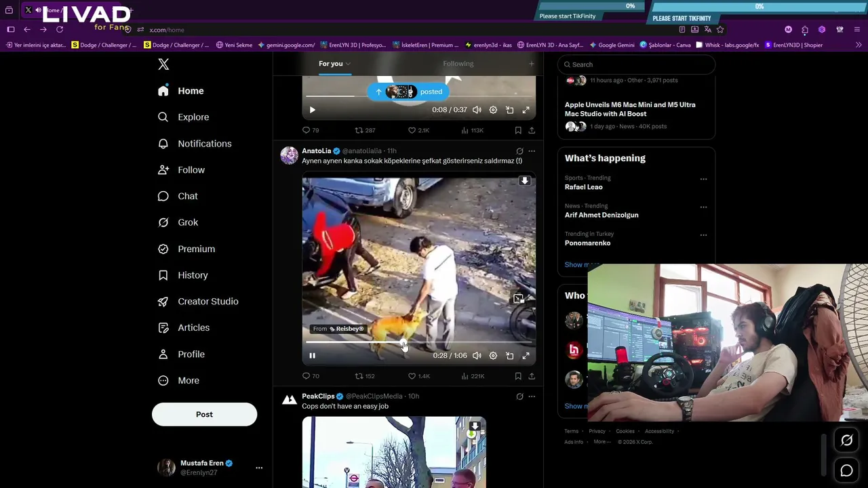Click the Profile person icon
The width and height of the screenshot is (868, 488).
[x=163, y=354]
